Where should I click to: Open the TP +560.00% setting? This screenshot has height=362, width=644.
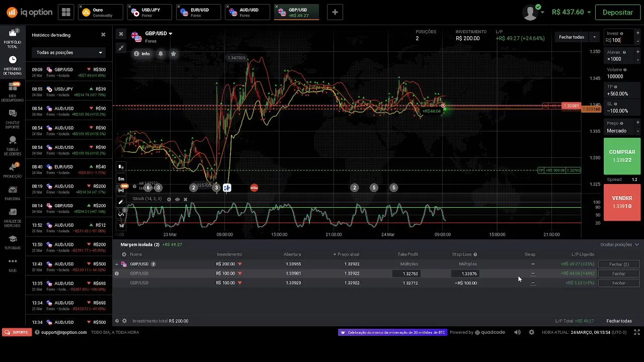[622, 90]
